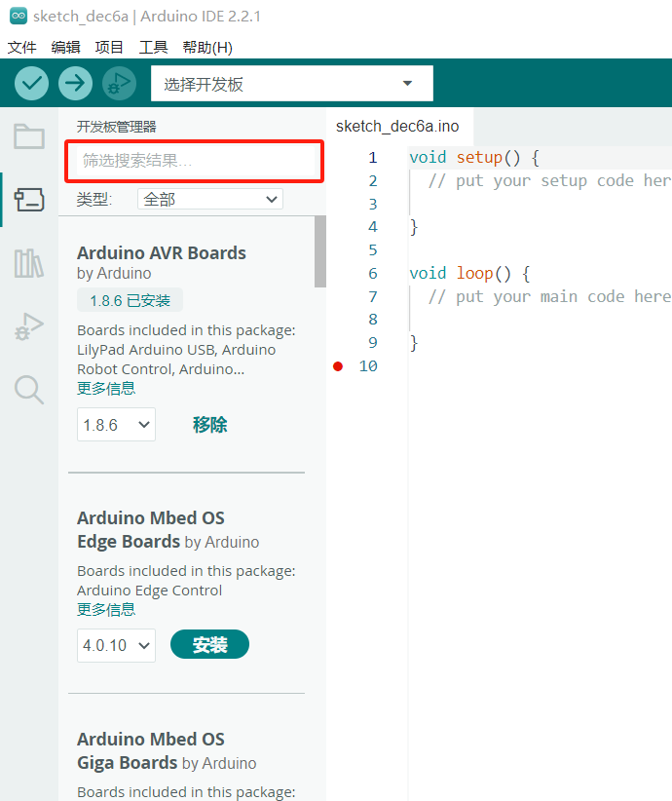
Task: Click line number 6 in the gutter
Action: (x=373, y=273)
